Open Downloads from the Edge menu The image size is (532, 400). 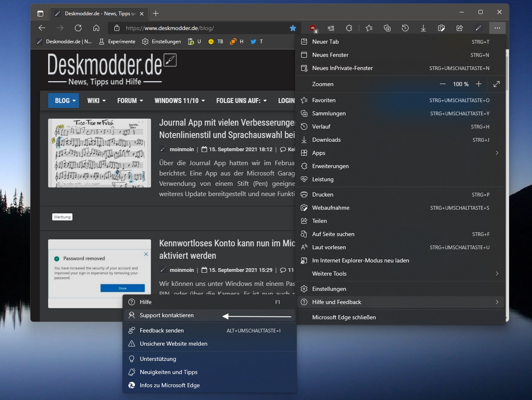400,140
